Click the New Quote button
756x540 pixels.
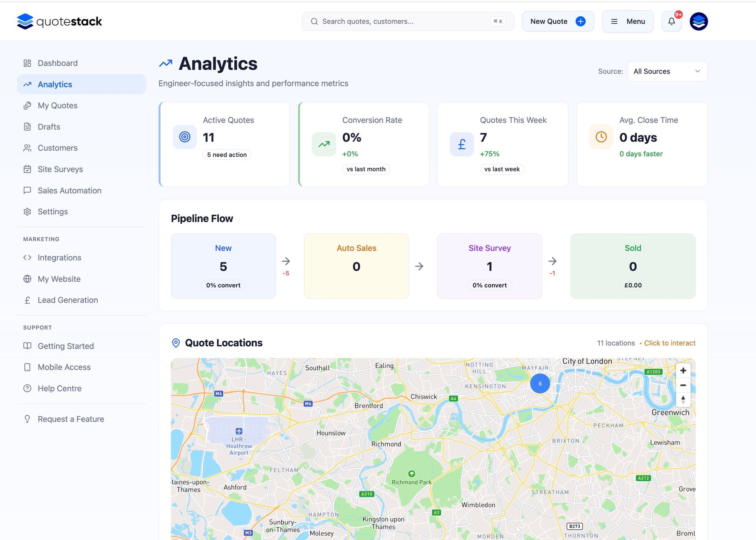click(x=558, y=21)
